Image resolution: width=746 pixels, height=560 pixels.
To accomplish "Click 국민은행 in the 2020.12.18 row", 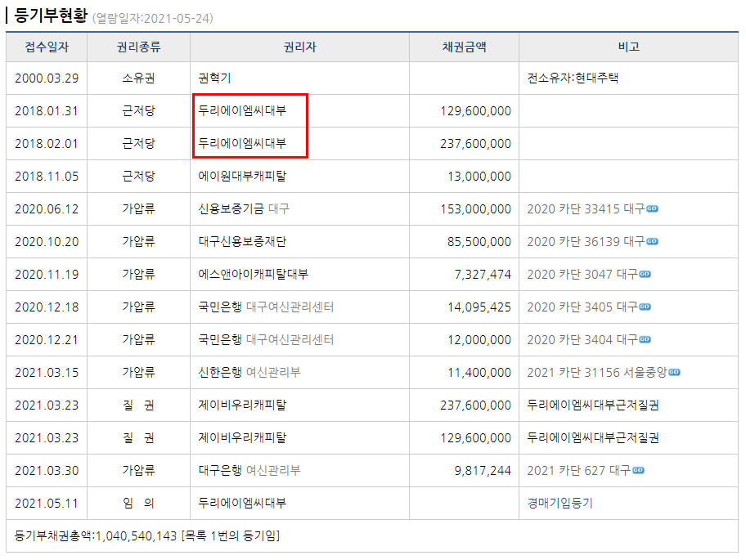I will (x=220, y=307).
